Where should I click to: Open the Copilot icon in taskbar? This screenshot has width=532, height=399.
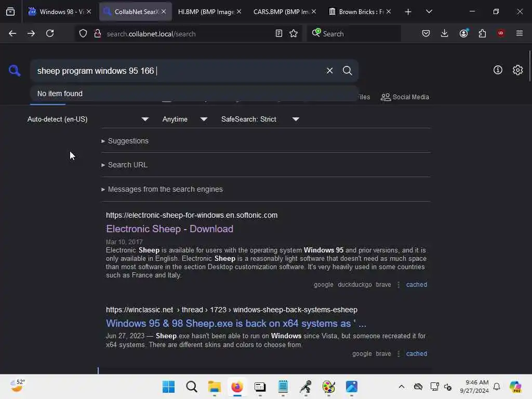(x=515, y=387)
